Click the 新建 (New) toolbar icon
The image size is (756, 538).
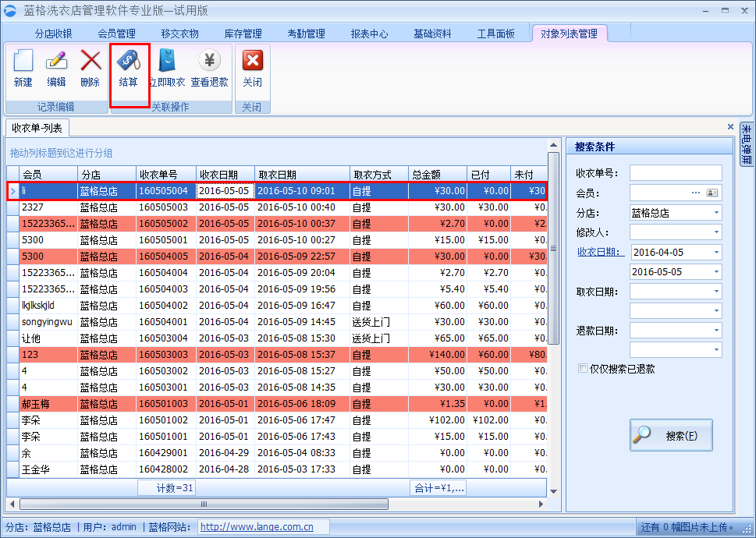tap(23, 61)
